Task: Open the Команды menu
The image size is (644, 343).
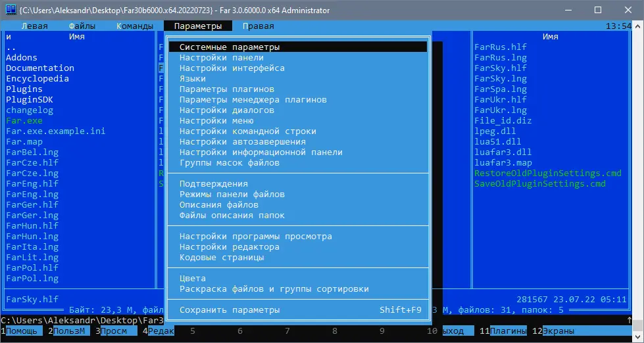Action: click(135, 26)
